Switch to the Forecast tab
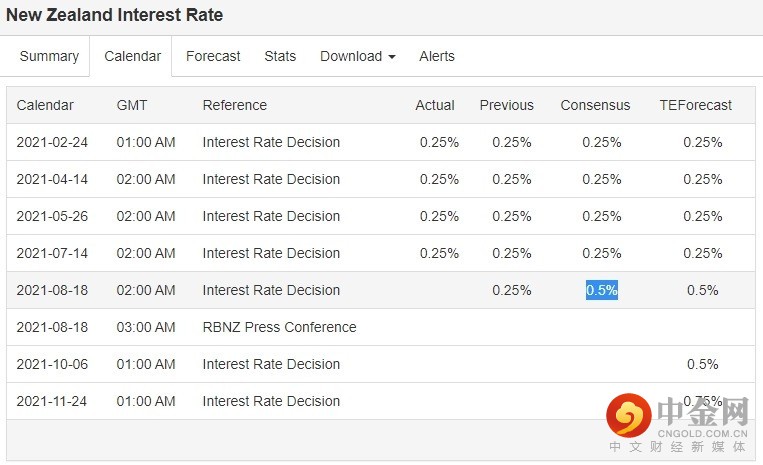The image size is (763, 465). [x=213, y=56]
